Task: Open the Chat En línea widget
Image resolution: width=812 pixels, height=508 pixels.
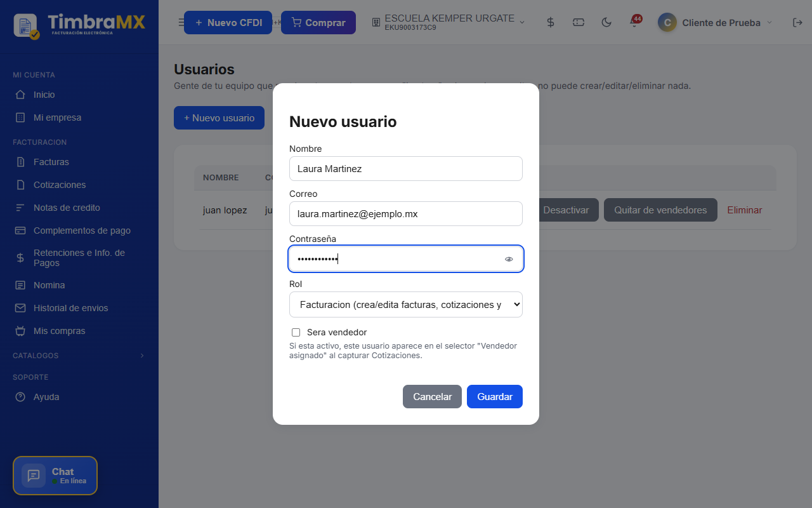Action: 55,476
